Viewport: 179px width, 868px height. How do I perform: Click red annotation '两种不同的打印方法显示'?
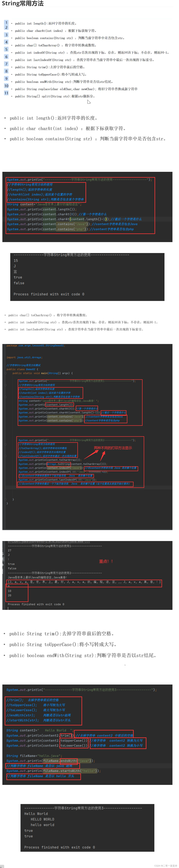click(x=113, y=448)
